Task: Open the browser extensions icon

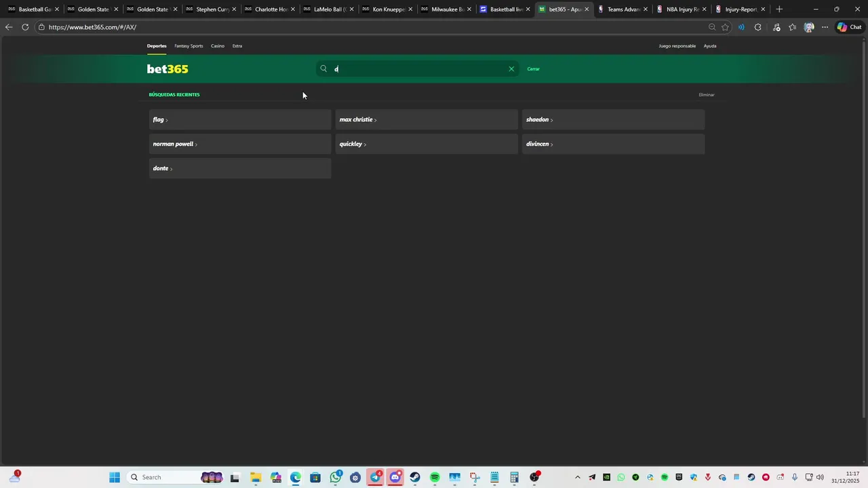Action: point(757,27)
